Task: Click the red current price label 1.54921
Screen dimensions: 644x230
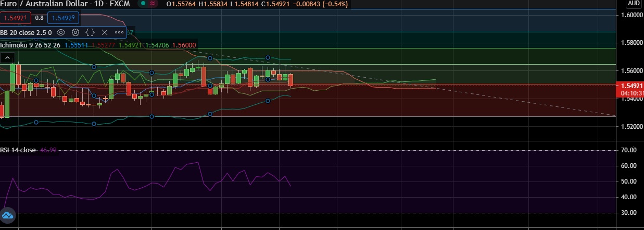Action: click(629, 85)
